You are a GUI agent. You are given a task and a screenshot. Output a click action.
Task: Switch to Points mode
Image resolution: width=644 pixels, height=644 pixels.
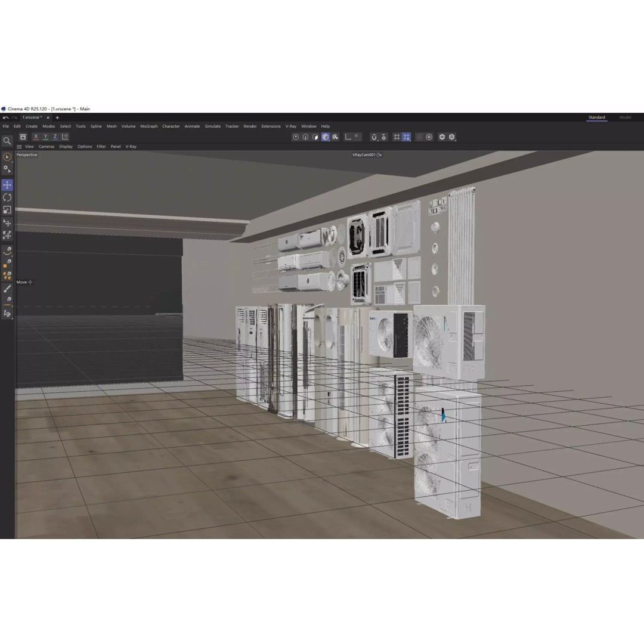point(296,137)
